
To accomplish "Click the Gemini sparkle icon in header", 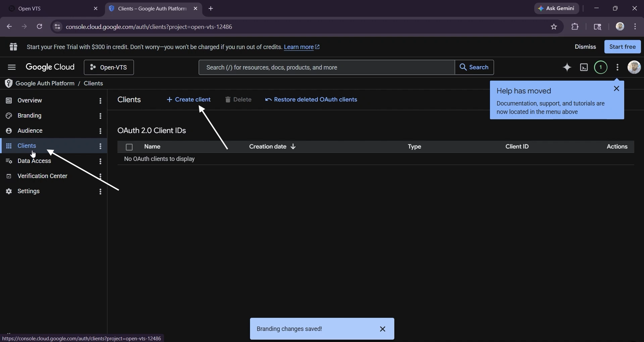I will coord(567,68).
